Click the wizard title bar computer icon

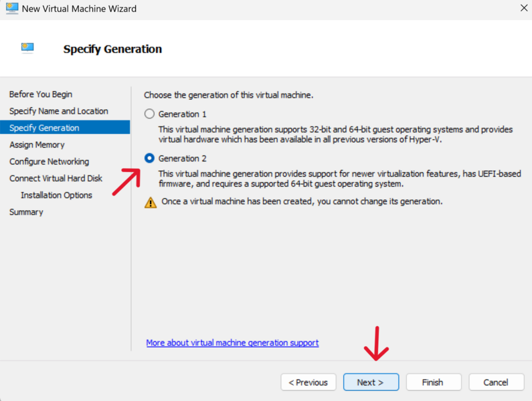pyautogui.click(x=12, y=9)
